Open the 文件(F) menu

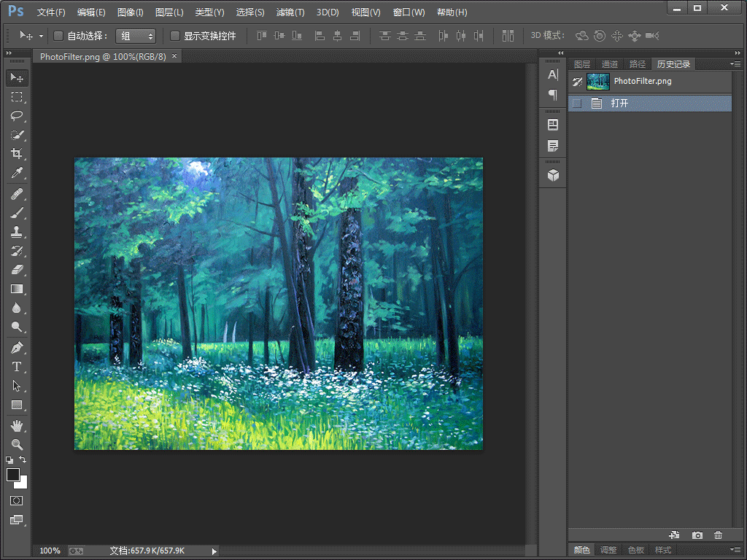pyautogui.click(x=51, y=12)
